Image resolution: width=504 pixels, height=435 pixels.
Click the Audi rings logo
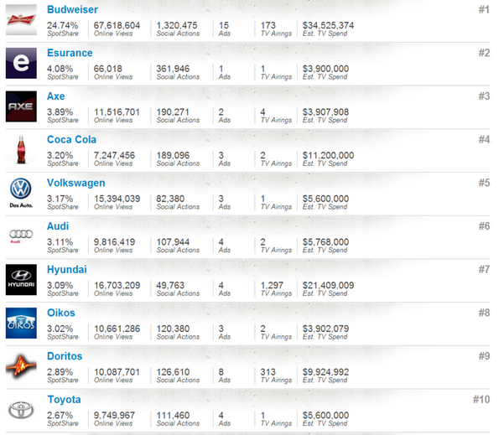[x=21, y=236]
